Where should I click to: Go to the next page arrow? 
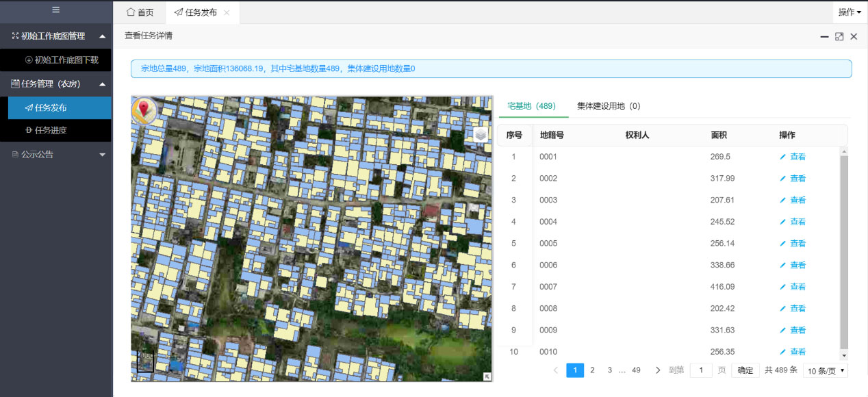658,370
